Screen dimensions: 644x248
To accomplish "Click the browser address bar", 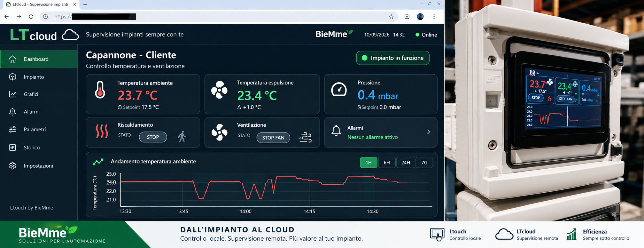I will [219, 17].
